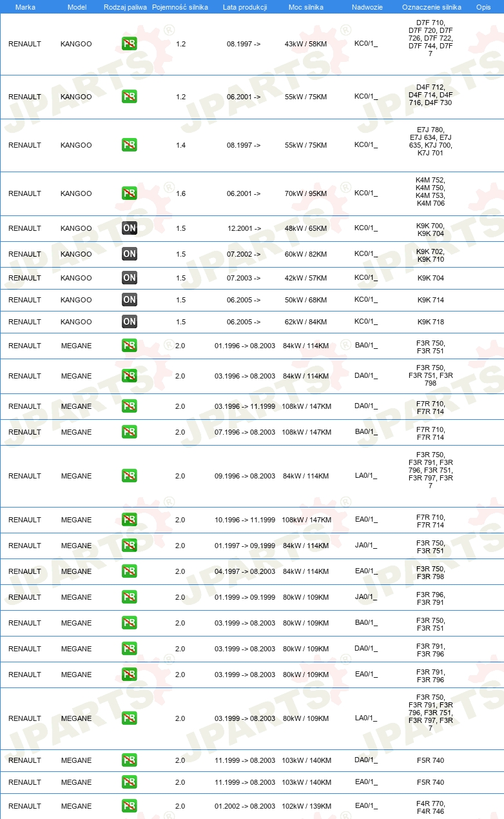Viewport: 504px width, 819px height.
Task: Click the petrol icon in the Megane 80kW EA0/1_ row
Action: [130, 675]
